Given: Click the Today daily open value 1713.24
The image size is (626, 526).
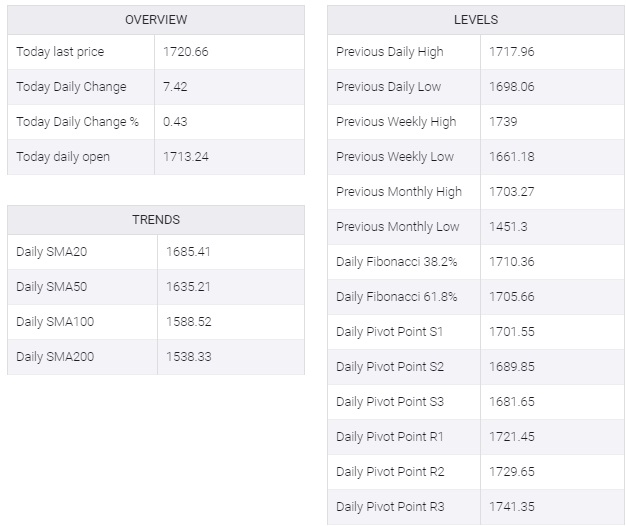Looking at the screenshot, I should tap(186, 157).
